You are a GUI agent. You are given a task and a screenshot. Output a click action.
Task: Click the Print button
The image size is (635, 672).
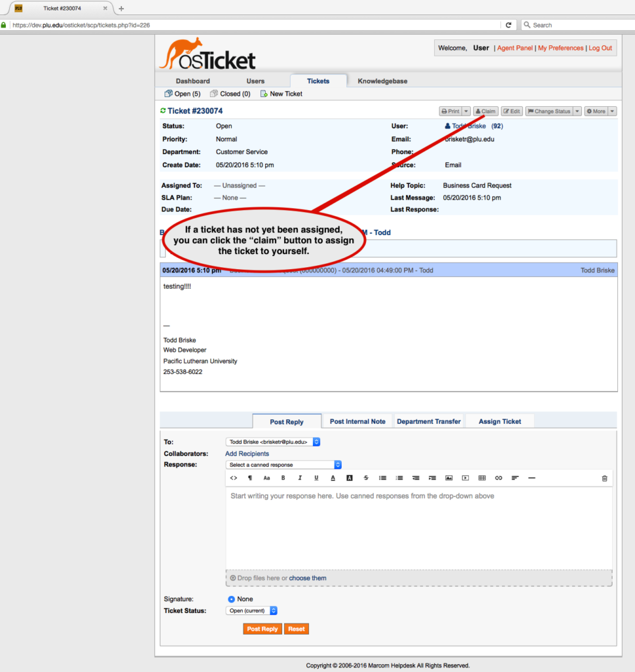pyautogui.click(x=450, y=112)
